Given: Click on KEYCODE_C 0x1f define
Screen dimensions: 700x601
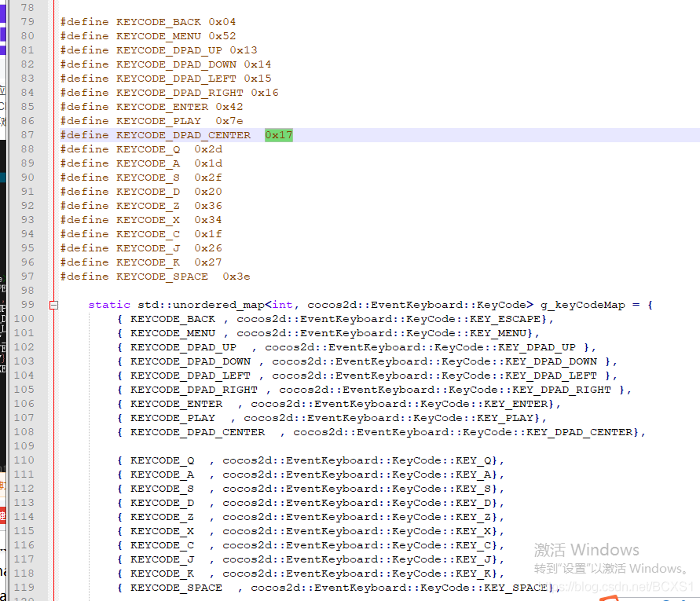Looking at the screenshot, I should coord(141,234).
